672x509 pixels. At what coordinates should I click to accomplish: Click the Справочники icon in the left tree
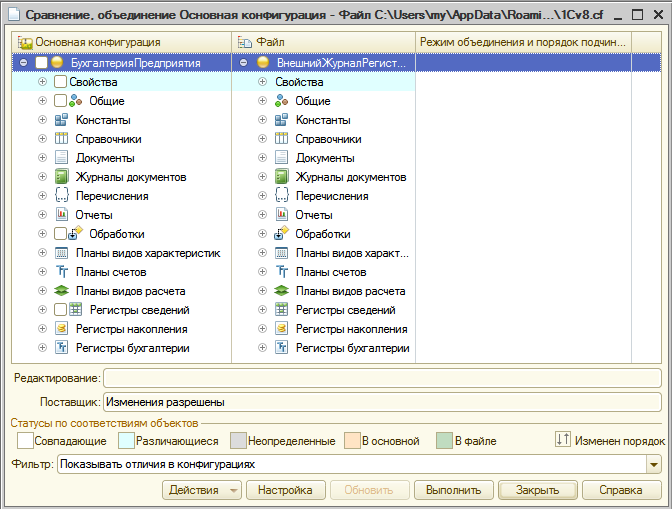click(61, 139)
